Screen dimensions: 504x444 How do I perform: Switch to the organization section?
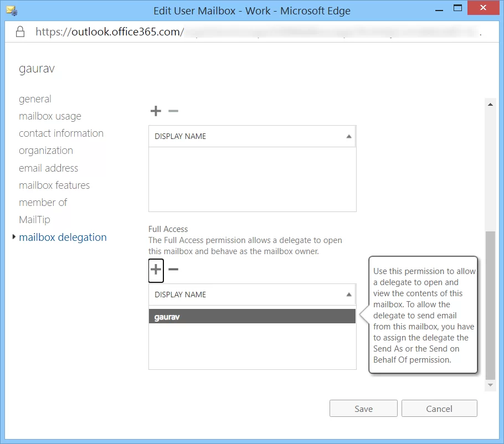[46, 151]
